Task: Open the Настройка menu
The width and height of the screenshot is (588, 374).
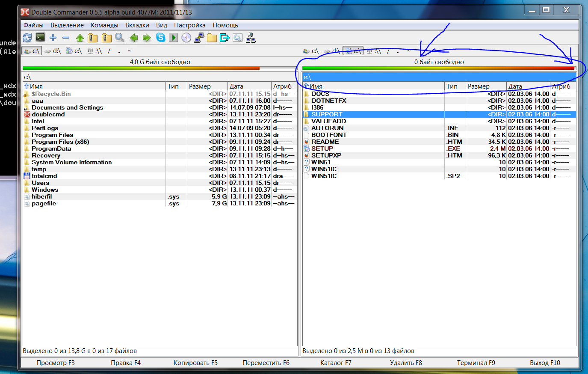Action: 189,25
